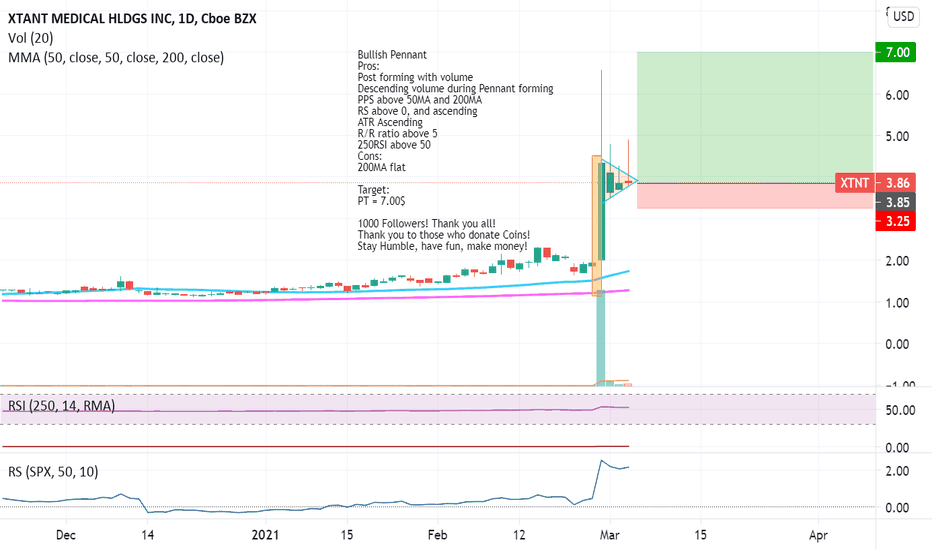Click the XTANT MEDICAL HLDGS INC chart title

132,18
